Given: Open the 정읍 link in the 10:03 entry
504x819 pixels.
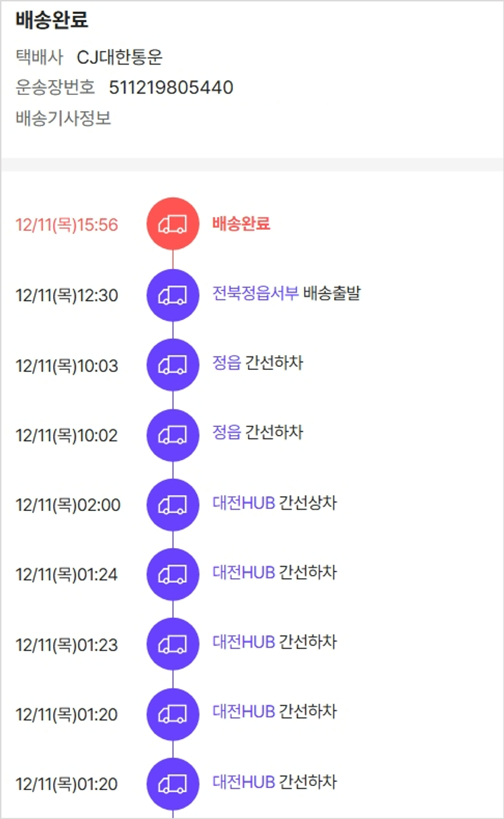Looking at the screenshot, I should coord(226,363).
